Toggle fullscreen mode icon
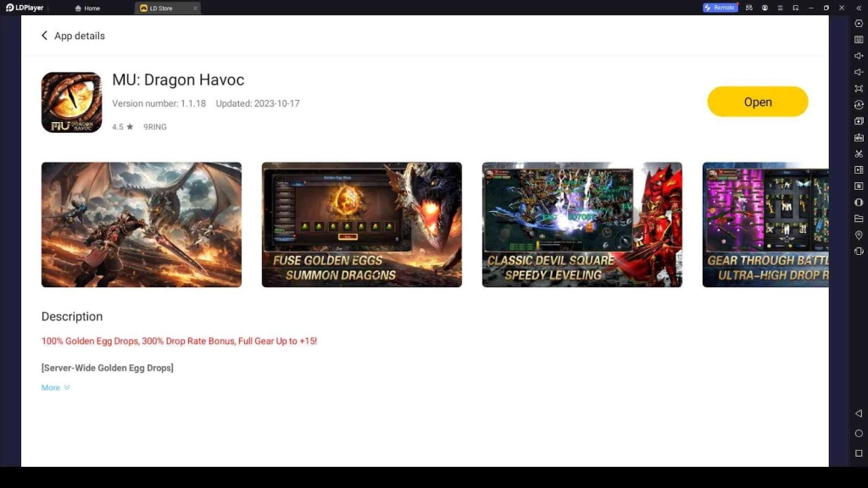 pos(859,88)
